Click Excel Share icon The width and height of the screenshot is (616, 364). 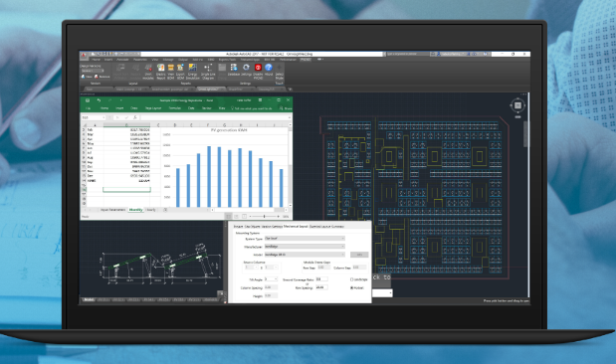pyautogui.click(x=283, y=108)
